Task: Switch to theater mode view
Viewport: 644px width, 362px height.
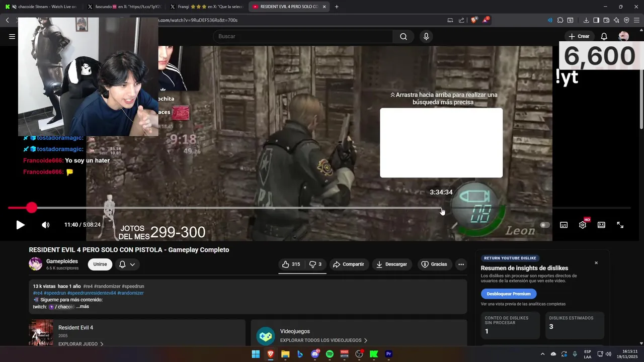Action: pyautogui.click(x=601, y=225)
